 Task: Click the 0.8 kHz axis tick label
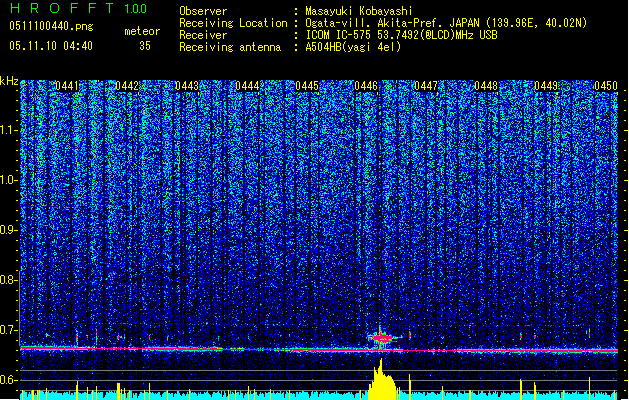(x=9, y=280)
